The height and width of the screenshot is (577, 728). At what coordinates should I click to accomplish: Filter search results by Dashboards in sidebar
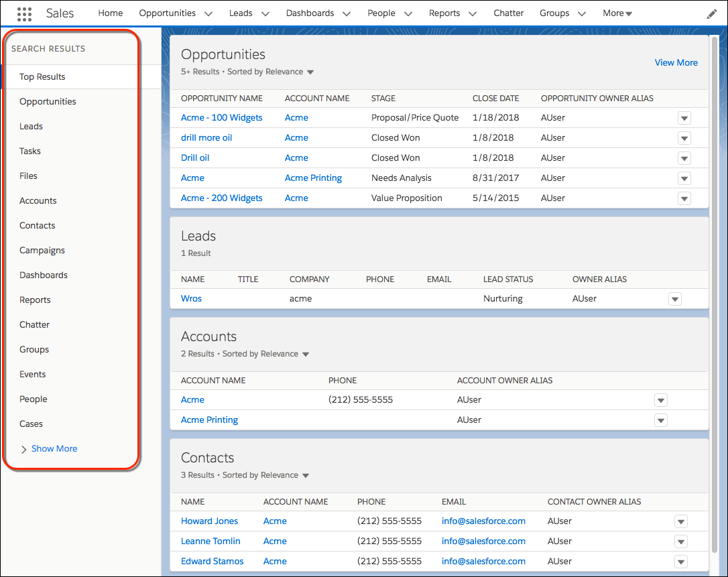(x=44, y=275)
